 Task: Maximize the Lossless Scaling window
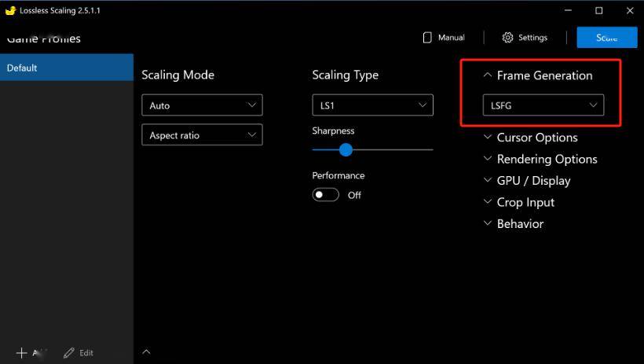tap(598, 11)
